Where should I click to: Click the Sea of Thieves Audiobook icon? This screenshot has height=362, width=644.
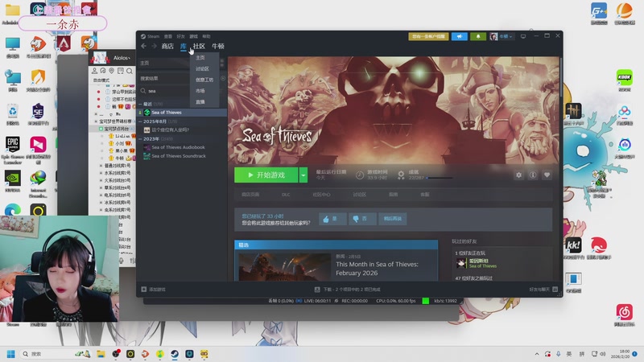point(147,147)
